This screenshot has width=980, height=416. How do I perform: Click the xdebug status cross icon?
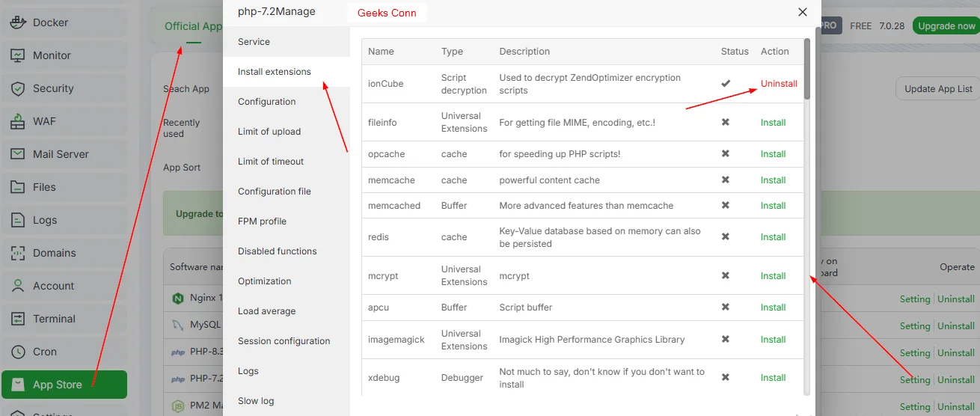pos(726,378)
